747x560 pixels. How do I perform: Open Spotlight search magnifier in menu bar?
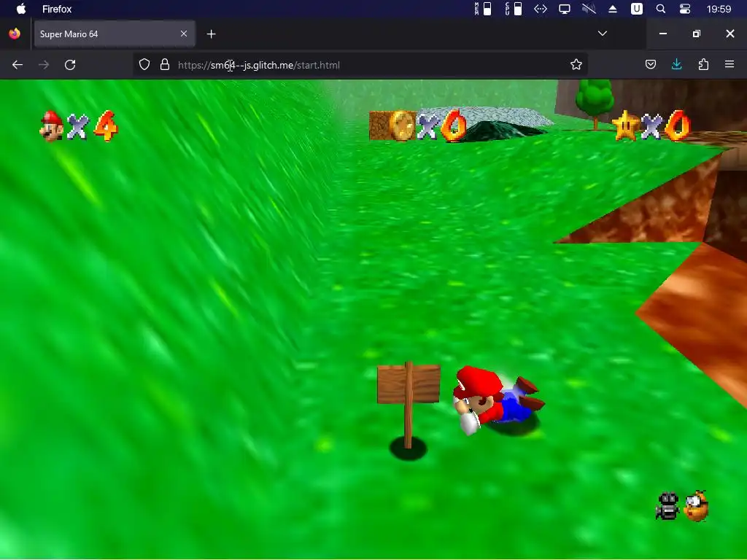[x=661, y=9]
